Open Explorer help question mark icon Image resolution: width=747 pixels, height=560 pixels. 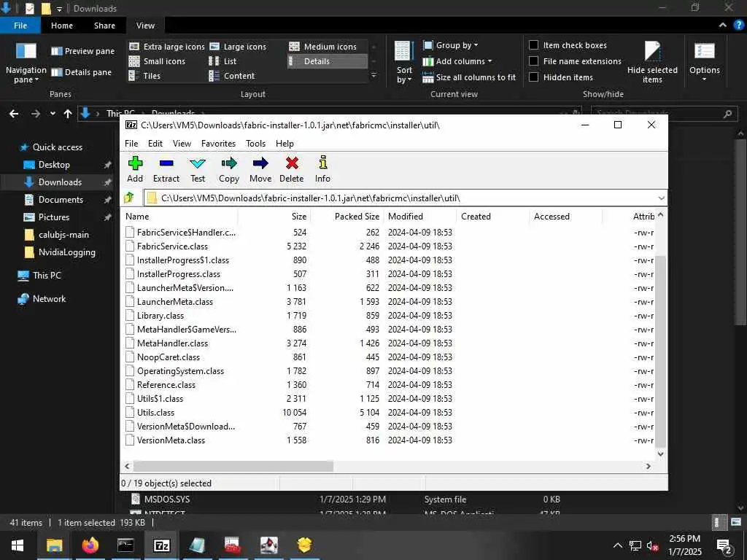coord(738,26)
